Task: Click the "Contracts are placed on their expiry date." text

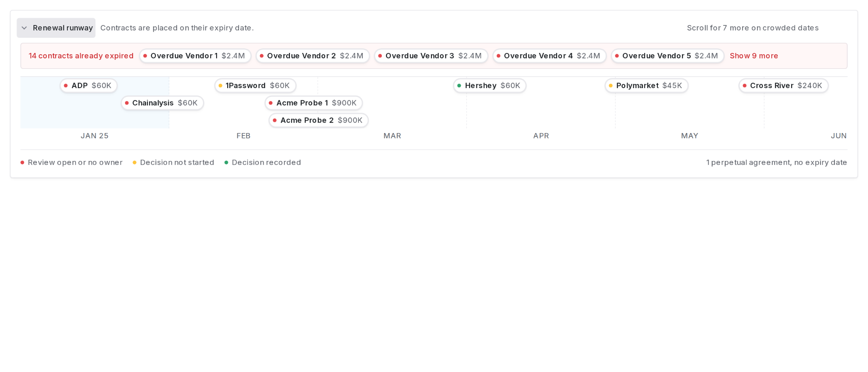Action: [177, 28]
